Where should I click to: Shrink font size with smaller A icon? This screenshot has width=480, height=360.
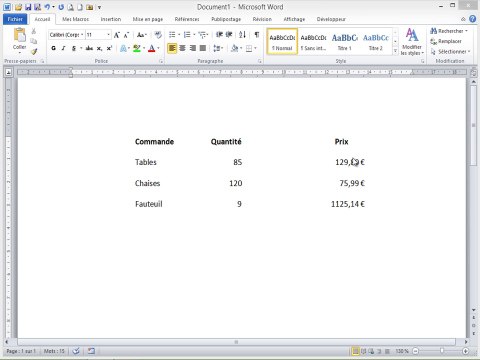[126, 35]
